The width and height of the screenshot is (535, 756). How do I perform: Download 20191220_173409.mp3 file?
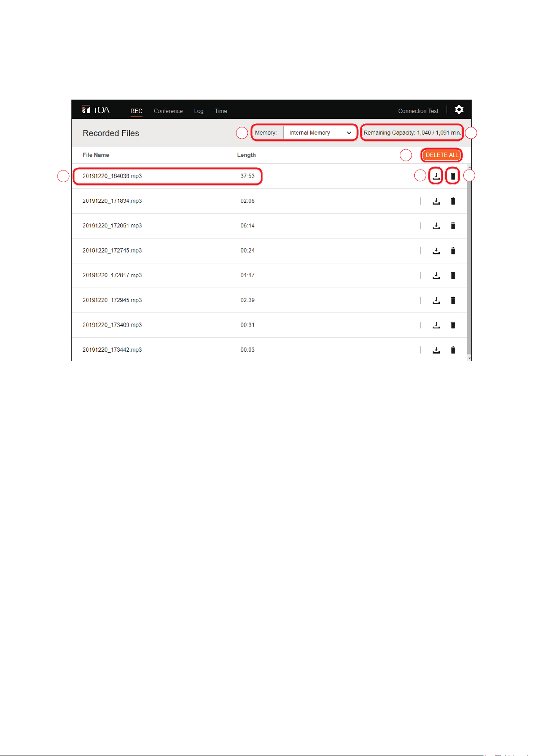436,325
